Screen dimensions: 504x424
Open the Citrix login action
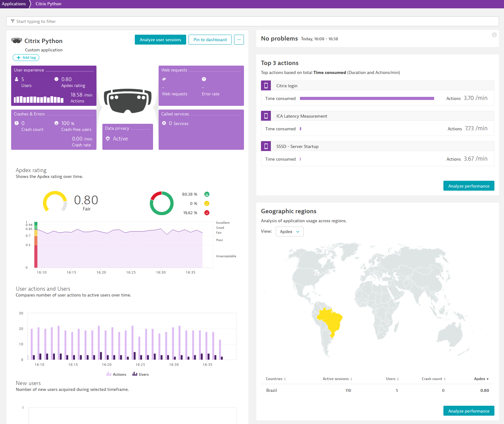click(x=287, y=86)
